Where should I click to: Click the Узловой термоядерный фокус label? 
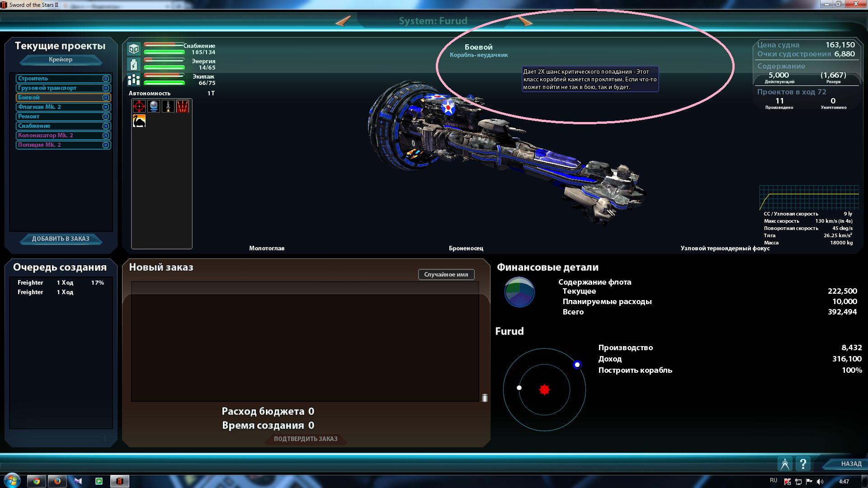(x=725, y=248)
